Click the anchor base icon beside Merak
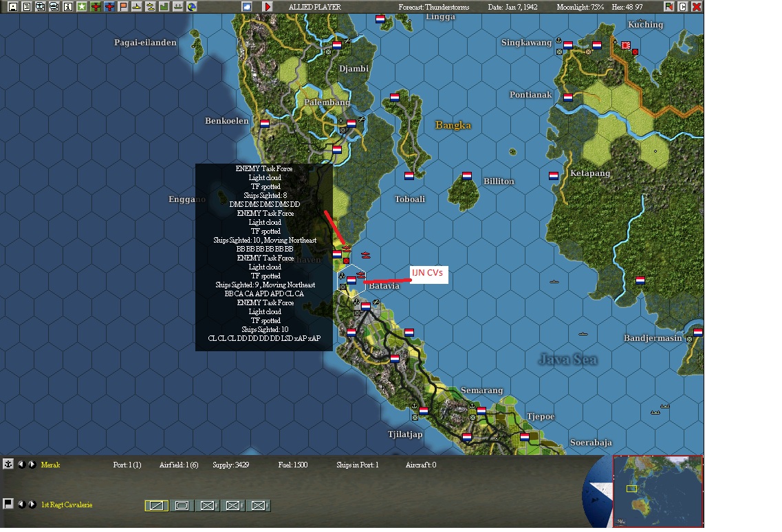Viewport: 782px width, 532px height. 8,464
